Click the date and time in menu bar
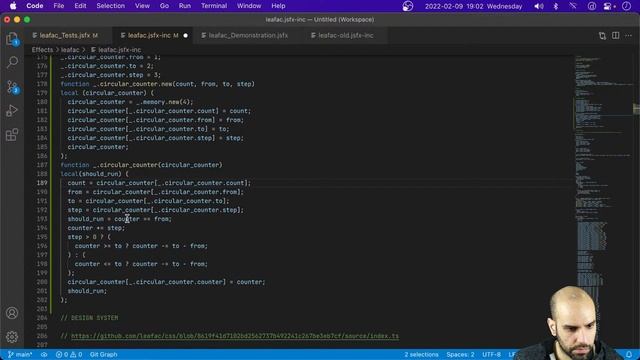 473,6
